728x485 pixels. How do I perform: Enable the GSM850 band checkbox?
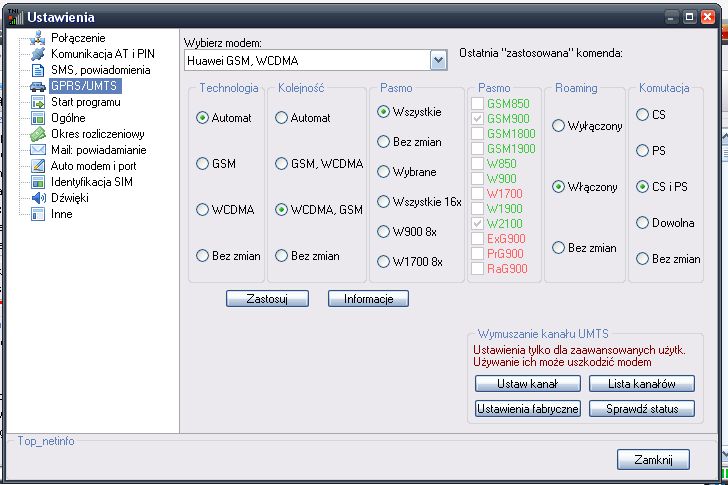click(478, 103)
